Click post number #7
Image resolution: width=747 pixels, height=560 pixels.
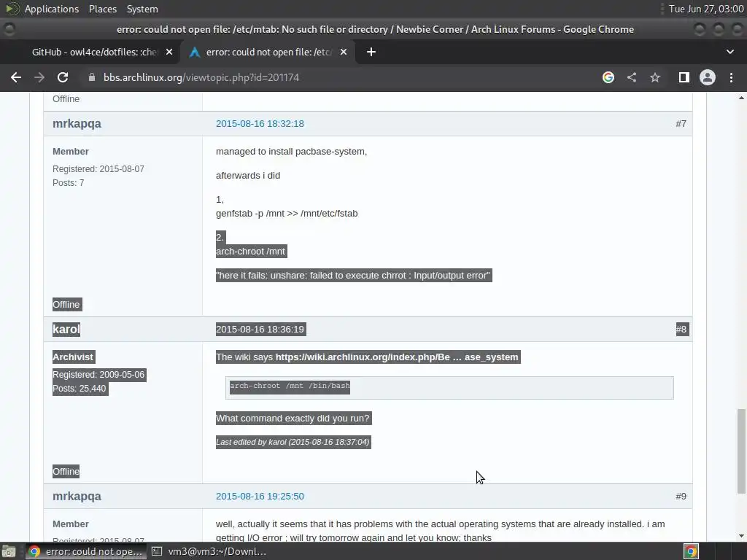(681, 124)
